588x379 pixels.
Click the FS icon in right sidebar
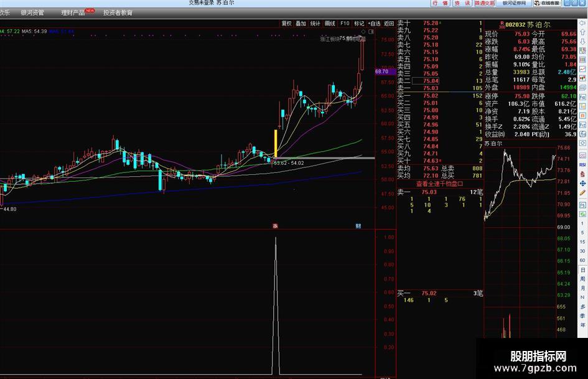click(x=582, y=205)
